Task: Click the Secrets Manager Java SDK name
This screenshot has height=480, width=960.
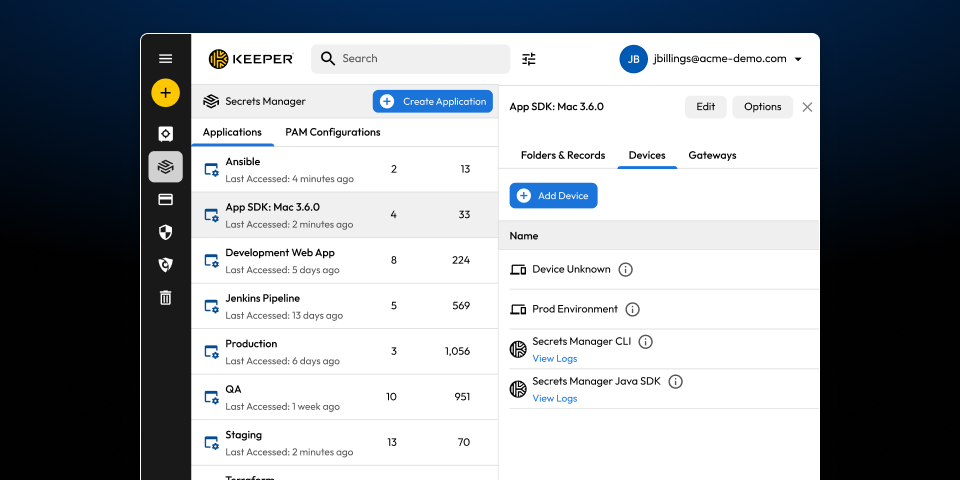Action: point(596,381)
